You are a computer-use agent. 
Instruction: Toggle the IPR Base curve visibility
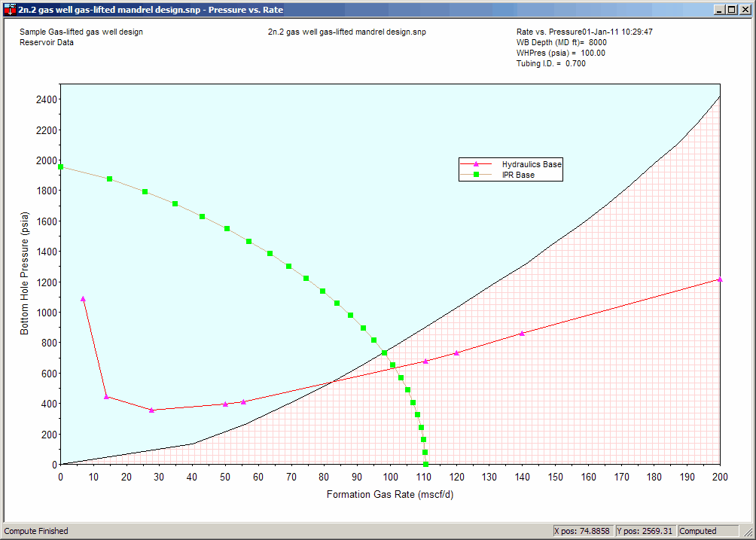tap(511, 174)
